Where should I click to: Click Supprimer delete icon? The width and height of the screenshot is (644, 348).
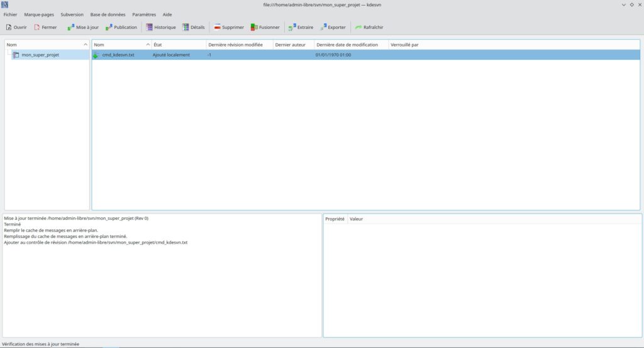coord(217,27)
